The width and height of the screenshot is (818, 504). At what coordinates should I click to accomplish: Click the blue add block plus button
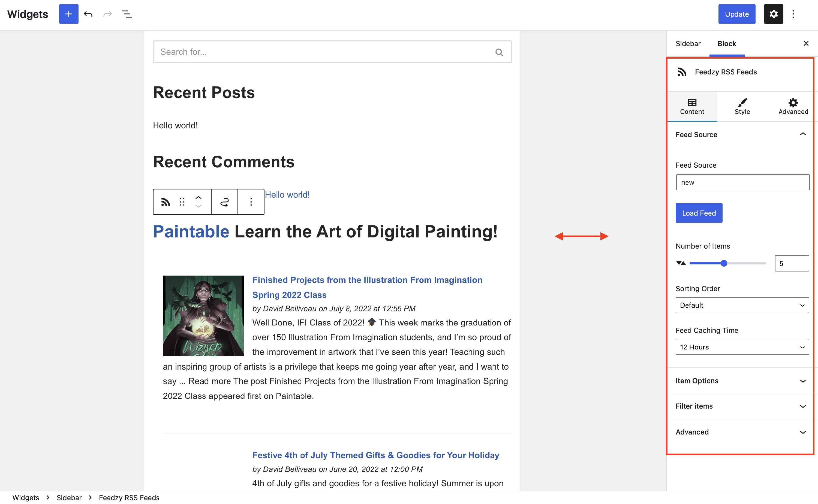click(x=69, y=14)
